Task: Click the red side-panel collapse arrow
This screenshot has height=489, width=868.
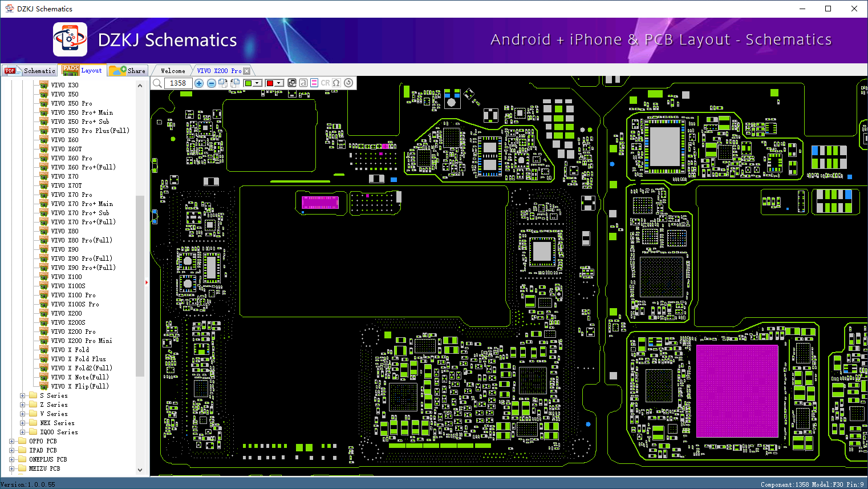Action: (147, 282)
